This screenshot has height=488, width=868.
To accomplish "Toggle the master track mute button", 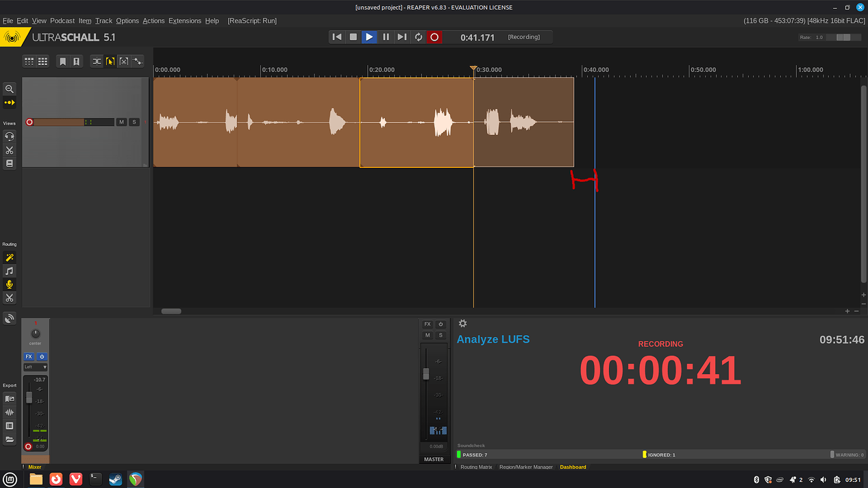I will click(x=427, y=335).
